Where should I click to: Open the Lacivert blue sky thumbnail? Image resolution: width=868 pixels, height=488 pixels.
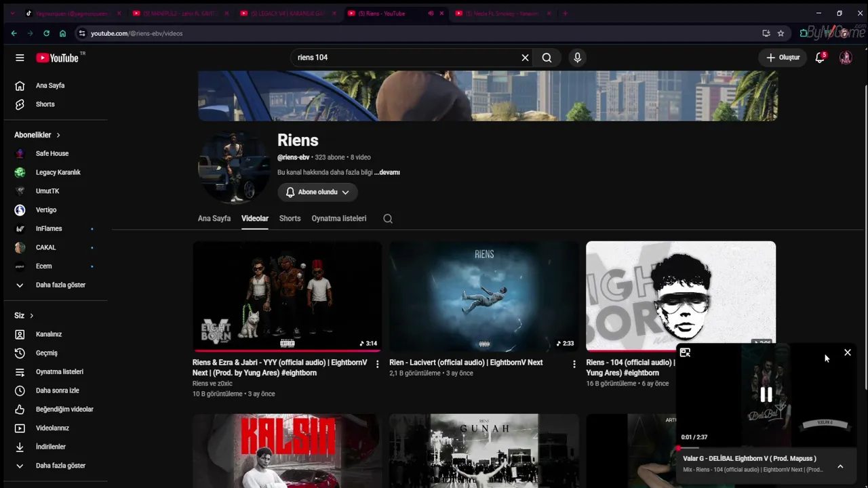[484, 297]
